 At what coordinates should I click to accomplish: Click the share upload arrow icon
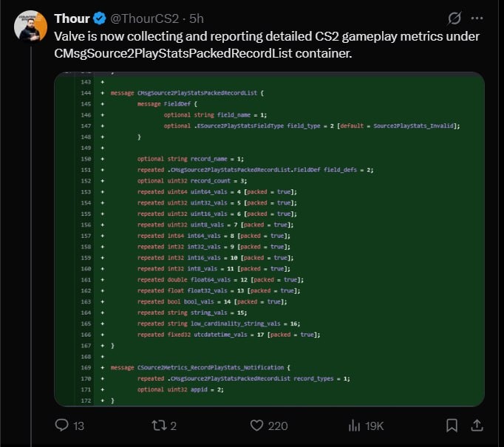point(477,425)
